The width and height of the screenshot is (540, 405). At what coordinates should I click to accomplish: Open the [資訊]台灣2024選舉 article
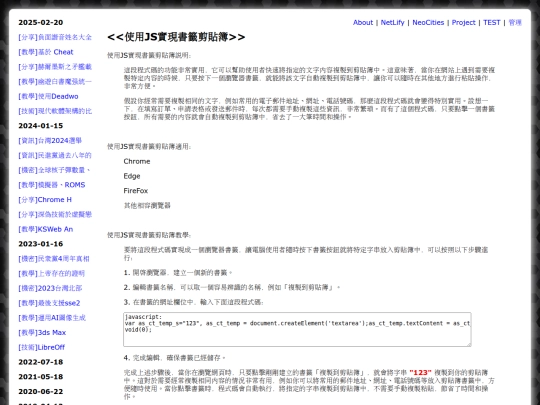click(50, 141)
